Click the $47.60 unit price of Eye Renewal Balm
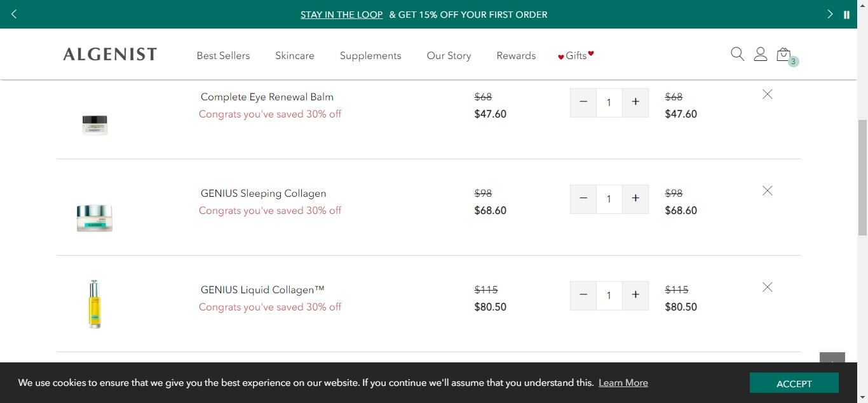The image size is (868, 403). [x=490, y=114]
